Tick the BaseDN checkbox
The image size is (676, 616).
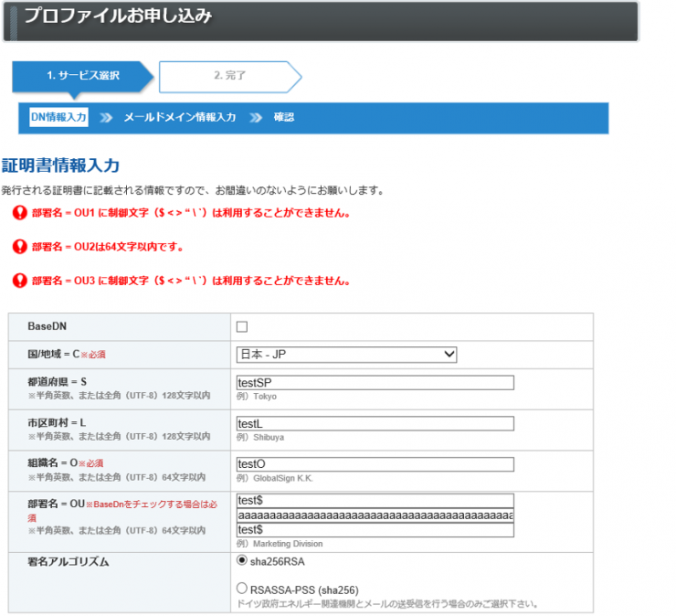pos(242,326)
